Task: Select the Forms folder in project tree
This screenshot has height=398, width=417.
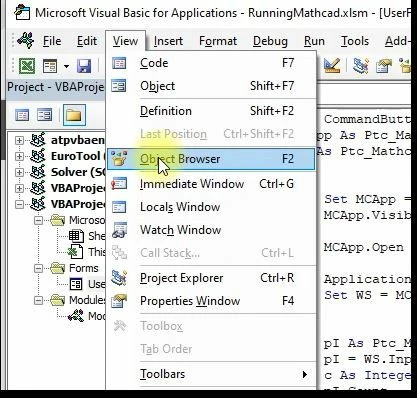Action: tap(84, 268)
